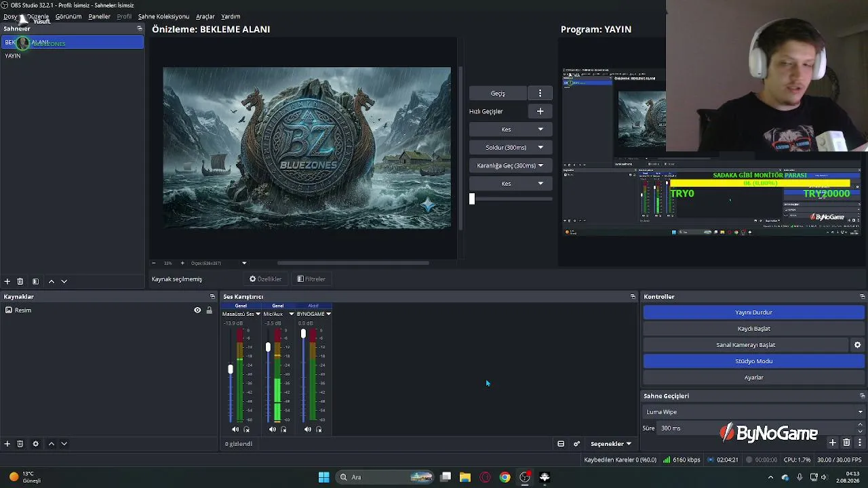Undock the Sahne Geçişleri panel
This screenshot has height=488, width=868.
863,396
